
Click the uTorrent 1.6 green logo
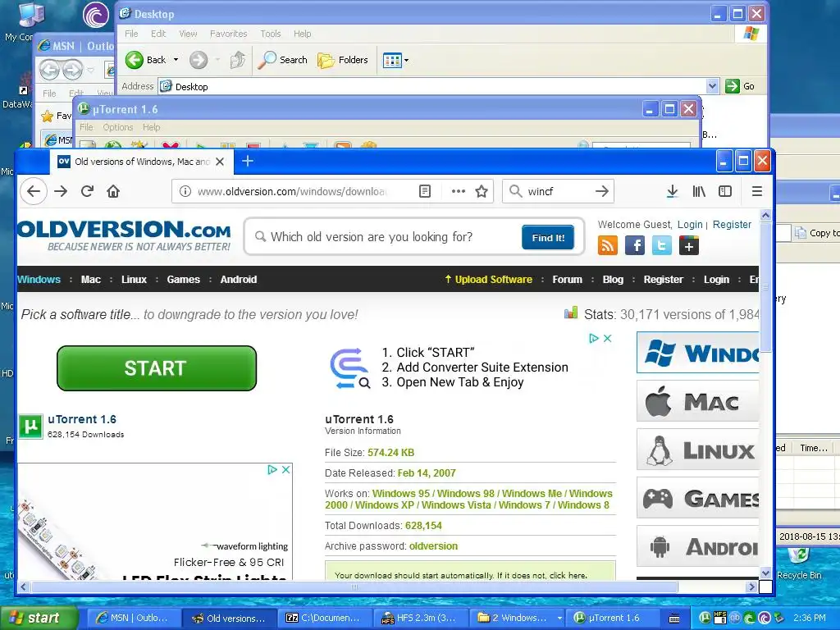point(30,427)
